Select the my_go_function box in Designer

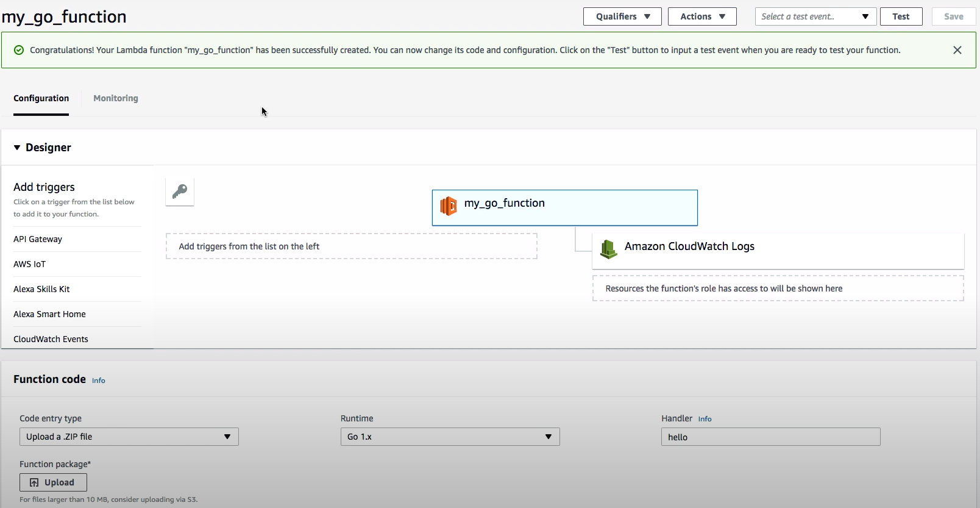565,208
